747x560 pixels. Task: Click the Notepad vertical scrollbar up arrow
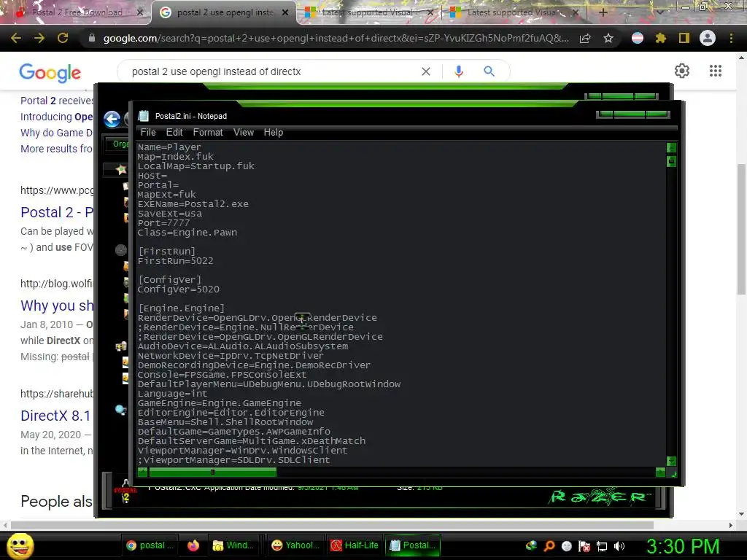pyautogui.click(x=671, y=147)
